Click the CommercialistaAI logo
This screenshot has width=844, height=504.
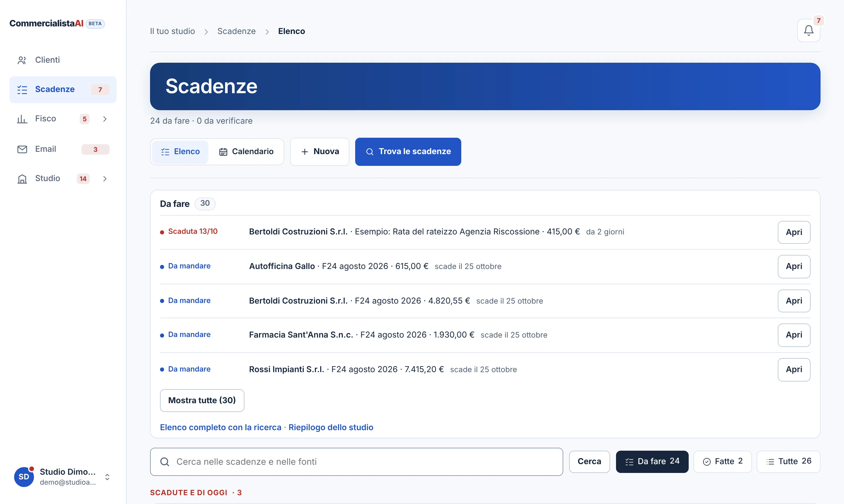[x=47, y=23]
